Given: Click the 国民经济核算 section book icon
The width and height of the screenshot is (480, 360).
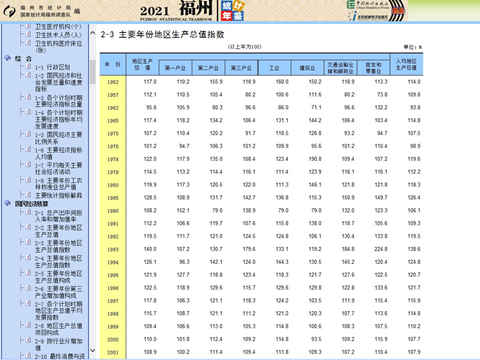Looking at the screenshot, I should coord(8,203).
